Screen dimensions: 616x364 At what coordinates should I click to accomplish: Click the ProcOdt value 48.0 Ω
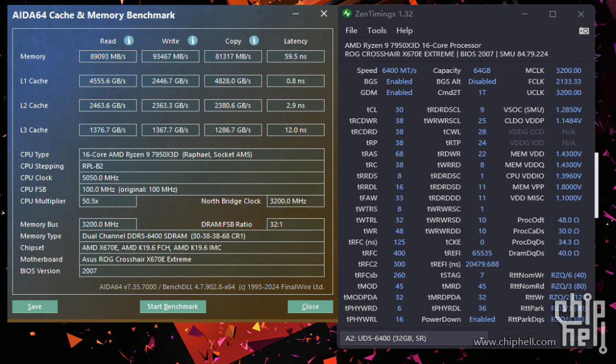(x=568, y=220)
